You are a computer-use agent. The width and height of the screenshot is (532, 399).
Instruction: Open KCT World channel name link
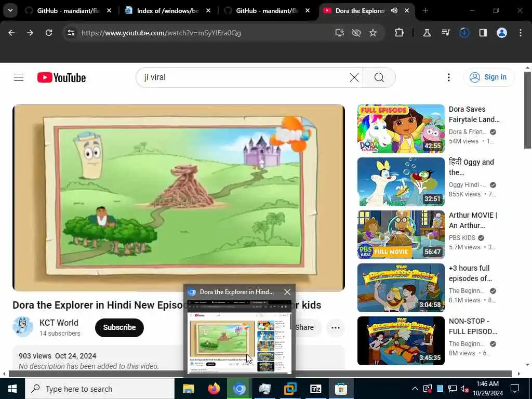[59, 323]
